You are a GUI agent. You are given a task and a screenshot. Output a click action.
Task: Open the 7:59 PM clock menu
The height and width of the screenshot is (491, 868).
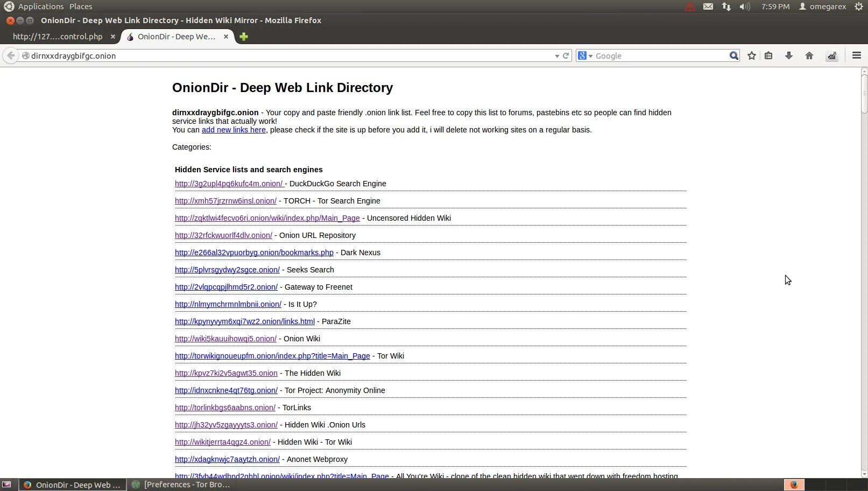pos(775,6)
